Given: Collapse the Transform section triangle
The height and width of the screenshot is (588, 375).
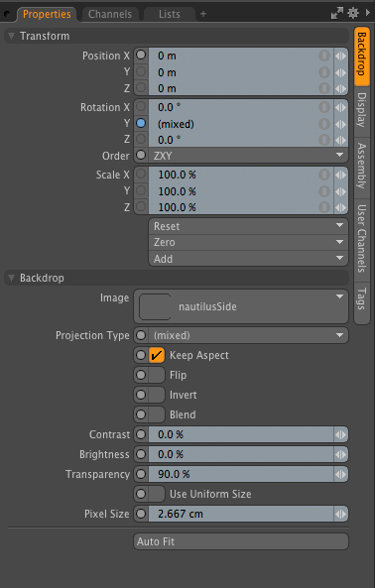Looking at the screenshot, I should (12, 36).
